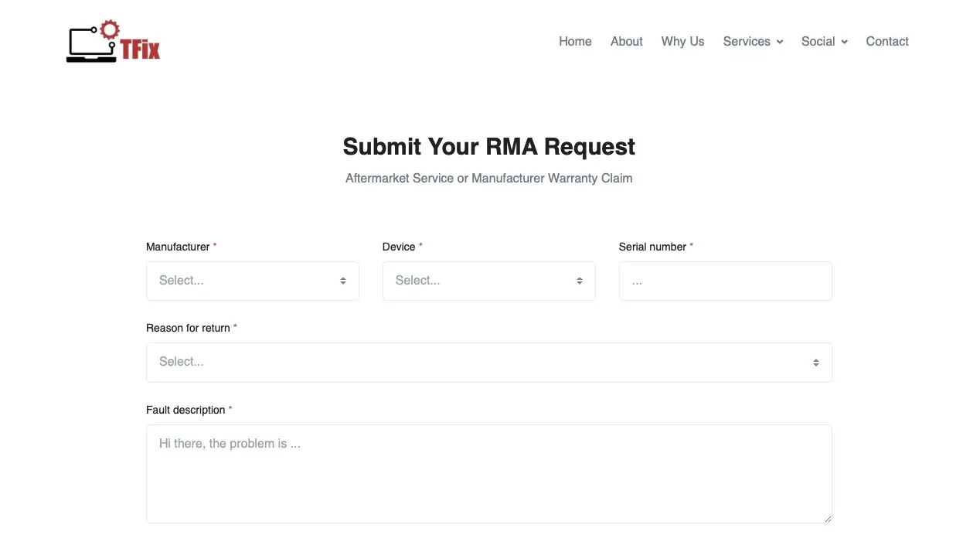
Task: Go to the Home menu item
Action: point(575,42)
